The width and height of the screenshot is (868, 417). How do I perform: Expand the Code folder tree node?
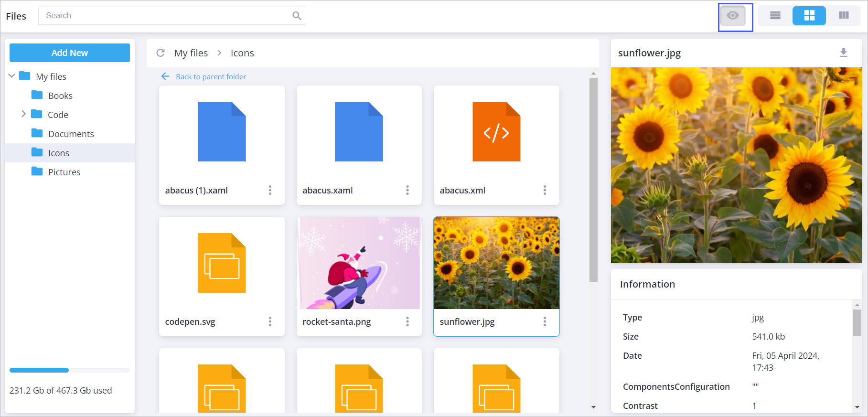click(x=23, y=114)
